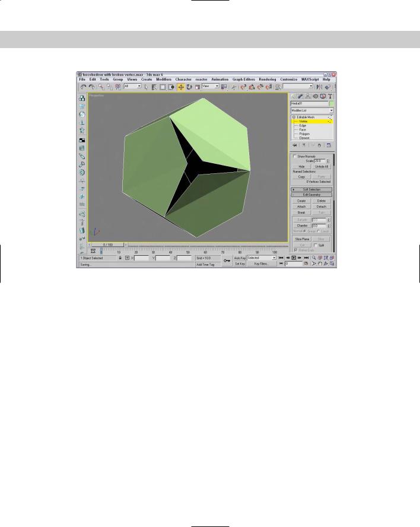This screenshot has height=527, width=420.
Task: Click top reactor toolbar icon on left
Action: [82, 98]
